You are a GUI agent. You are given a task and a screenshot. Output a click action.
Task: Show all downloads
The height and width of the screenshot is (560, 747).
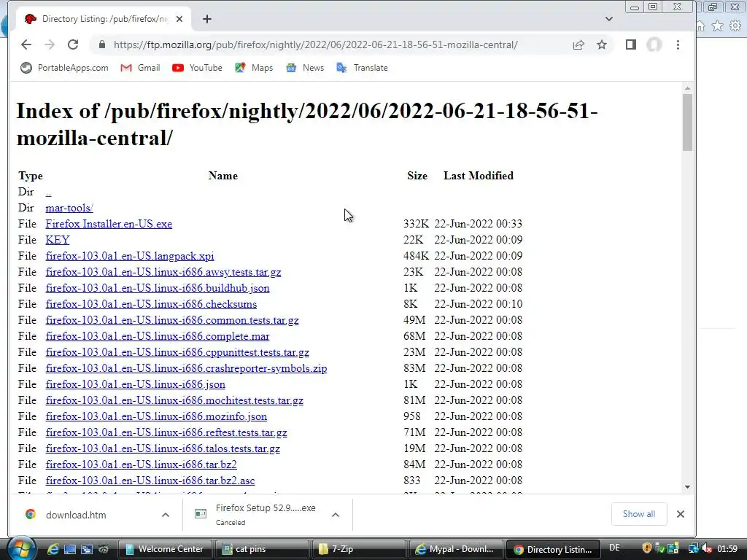tap(639, 514)
